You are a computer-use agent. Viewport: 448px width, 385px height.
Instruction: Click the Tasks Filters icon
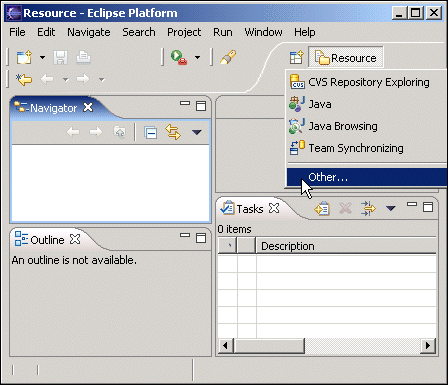[368, 208]
